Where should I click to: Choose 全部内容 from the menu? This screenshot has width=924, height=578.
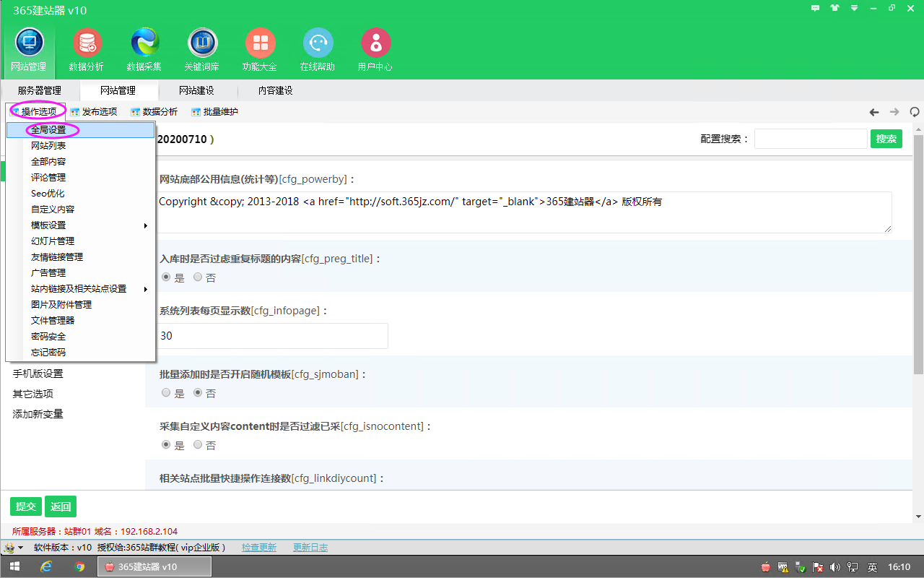click(x=81, y=162)
